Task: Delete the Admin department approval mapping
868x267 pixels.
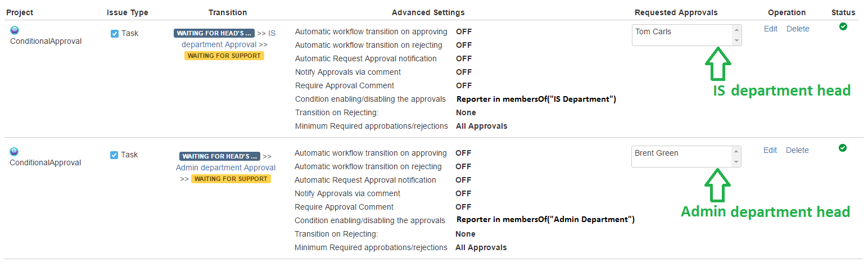Action: (x=797, y=150)
